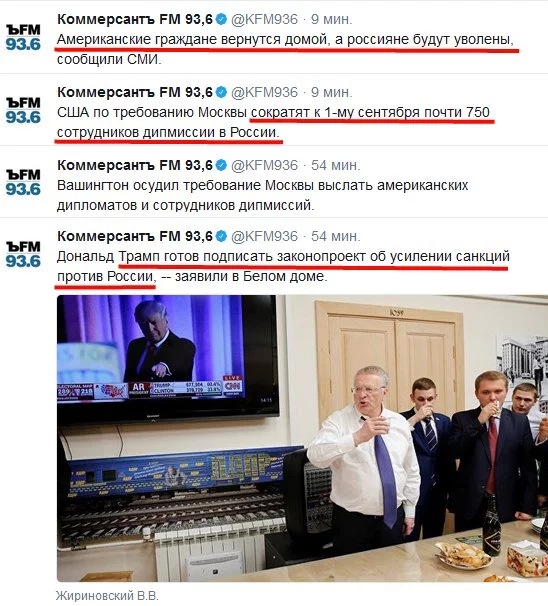This screenshot has height=606, width=548.
Task: Open tweet text about Трамп готов подписать законопроект
Action: pyautogui.click(x=283, y=266)
